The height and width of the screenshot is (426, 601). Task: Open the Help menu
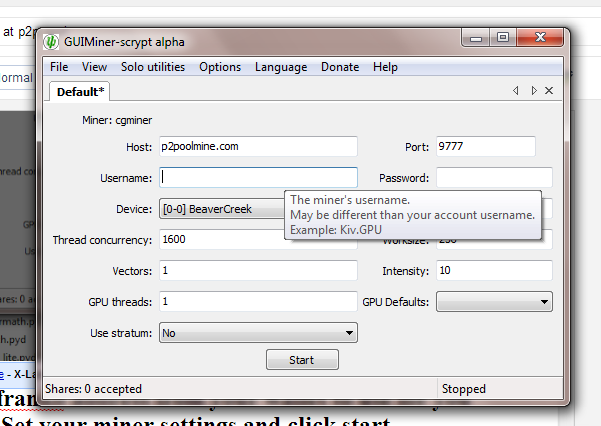(x=385, y=67)
